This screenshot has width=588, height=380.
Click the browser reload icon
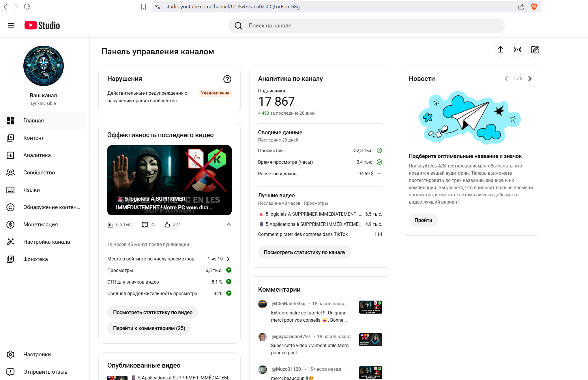point(27,7)
